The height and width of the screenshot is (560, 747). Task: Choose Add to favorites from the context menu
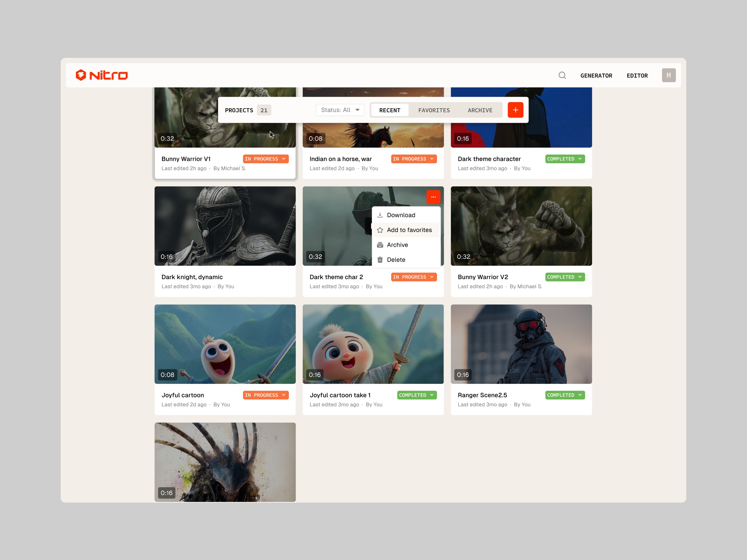[410, 230]
